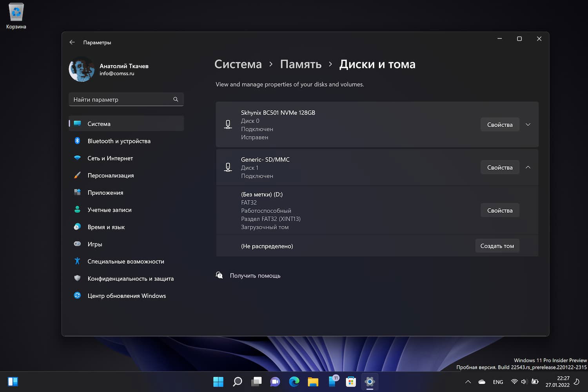Open Время и язык category
The height and width of the screenshot is (392, 588).
pos(126,227)
